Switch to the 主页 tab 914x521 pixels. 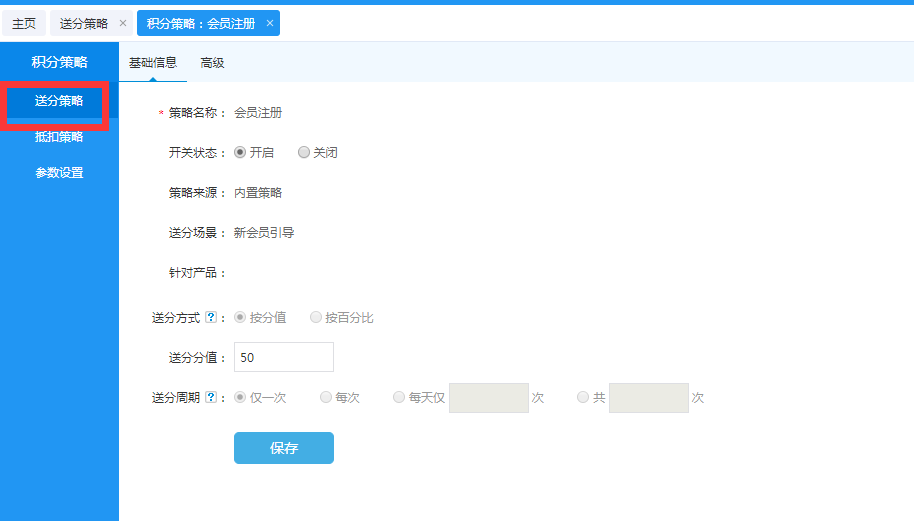click(x=24, y=23)
